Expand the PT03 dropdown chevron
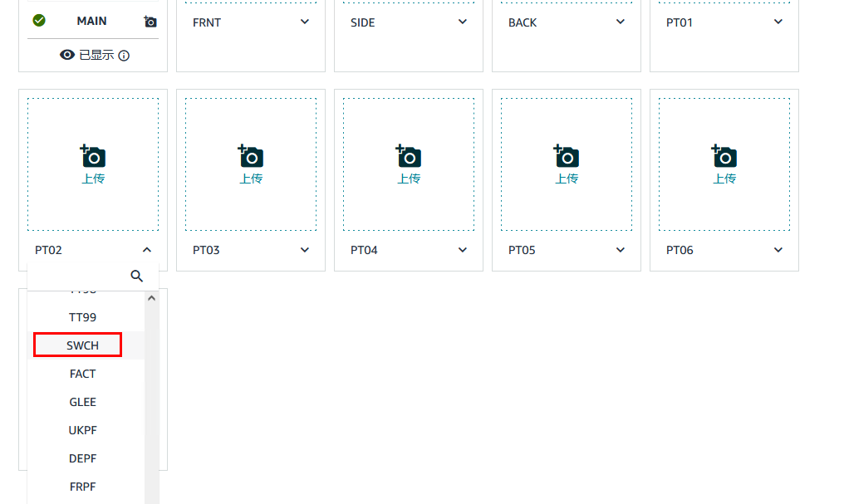The height and width of the screenshot is (504, 844). [x=305, y=250]
